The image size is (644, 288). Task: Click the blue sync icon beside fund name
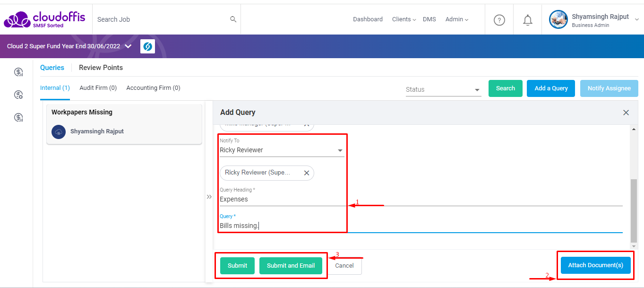tap(147, 46)
